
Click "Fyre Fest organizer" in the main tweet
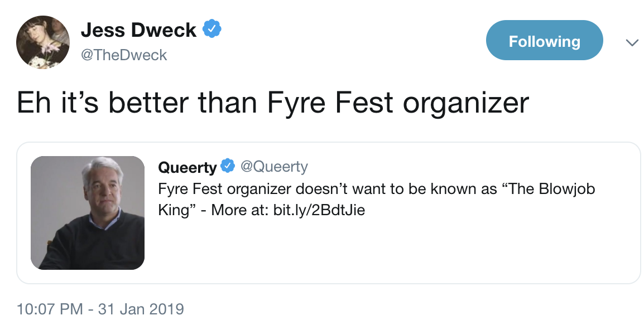tap(398, 103)
